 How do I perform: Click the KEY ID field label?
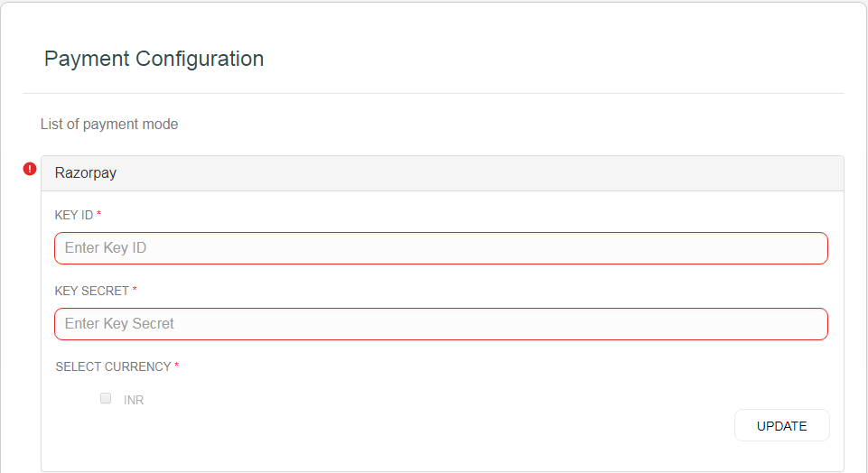74,215
